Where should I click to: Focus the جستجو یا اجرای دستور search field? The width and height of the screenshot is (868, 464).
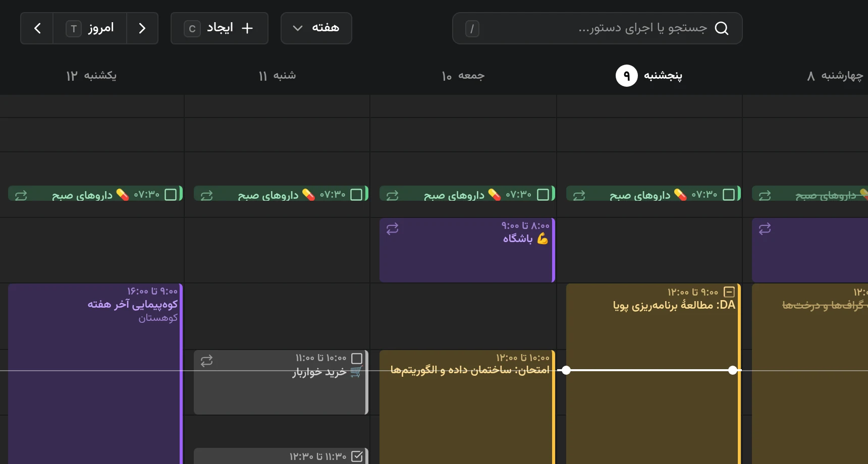[598, 28]
